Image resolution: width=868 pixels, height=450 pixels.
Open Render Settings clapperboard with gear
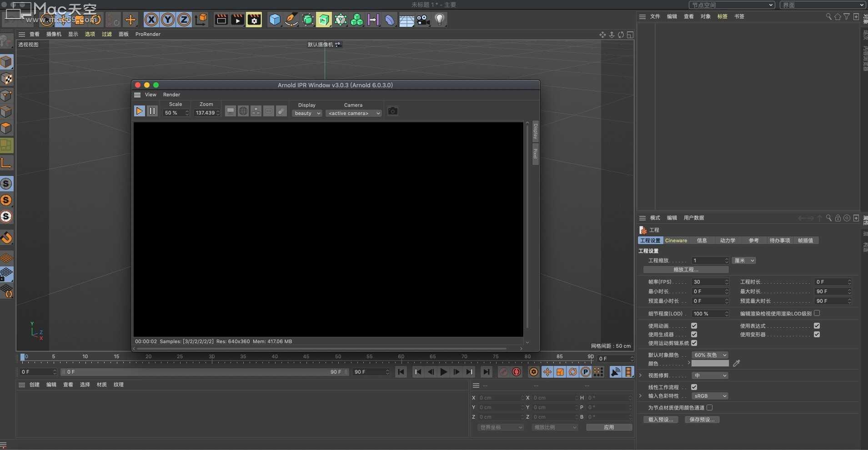point(254,20)
